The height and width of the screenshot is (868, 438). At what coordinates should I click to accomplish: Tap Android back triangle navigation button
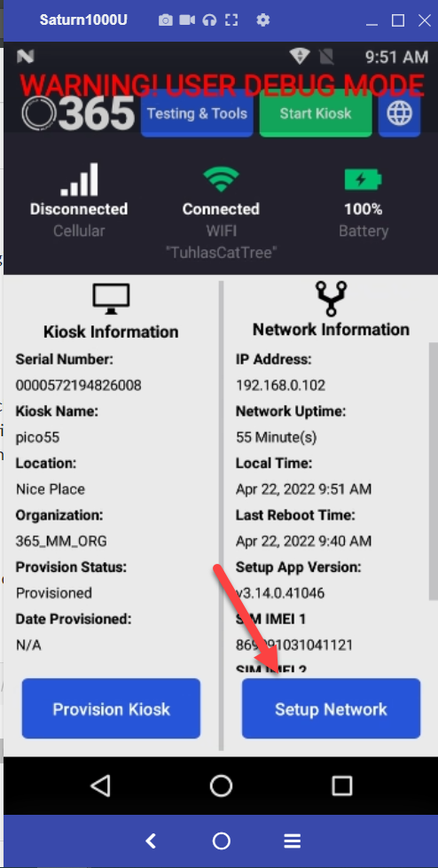(x=100, y=786)
